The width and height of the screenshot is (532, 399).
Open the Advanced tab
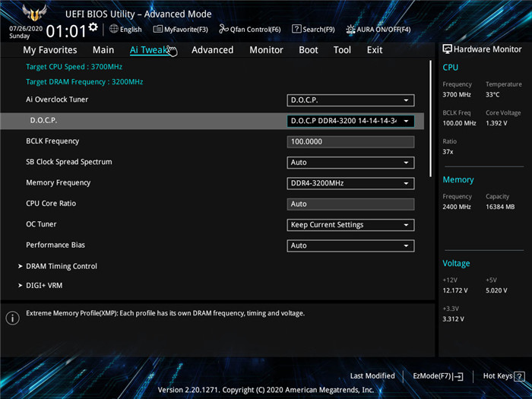tap(212, 50)
